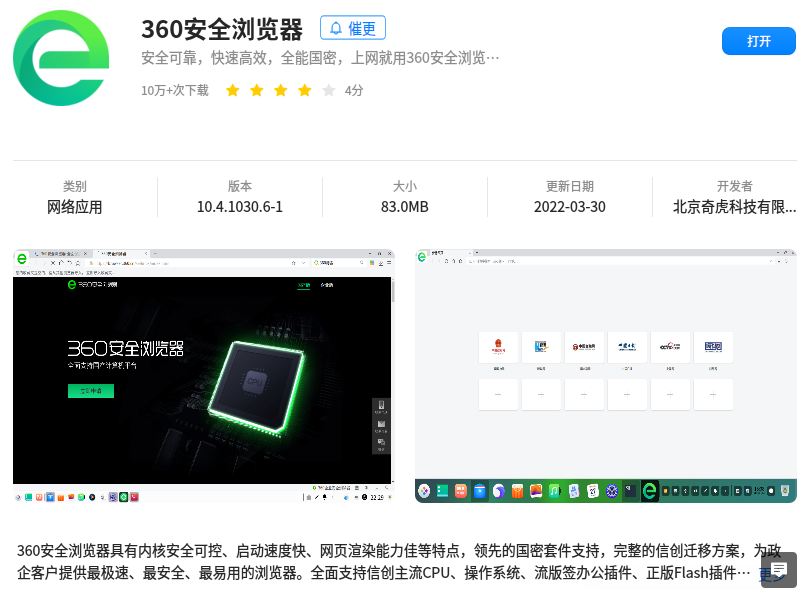Click the 网络应用 category value
This screenshot has width=799, height=589.
point(74,207)
